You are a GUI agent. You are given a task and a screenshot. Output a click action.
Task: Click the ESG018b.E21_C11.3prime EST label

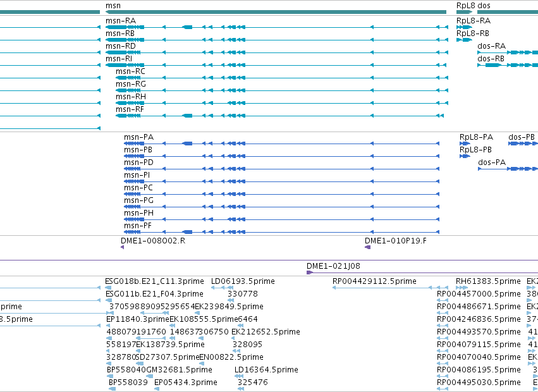coord(154,281)
